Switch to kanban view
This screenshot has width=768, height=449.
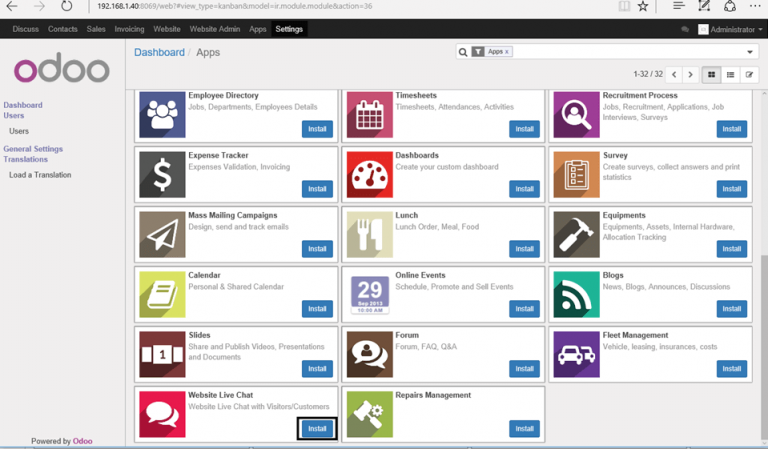pos(711,75)
